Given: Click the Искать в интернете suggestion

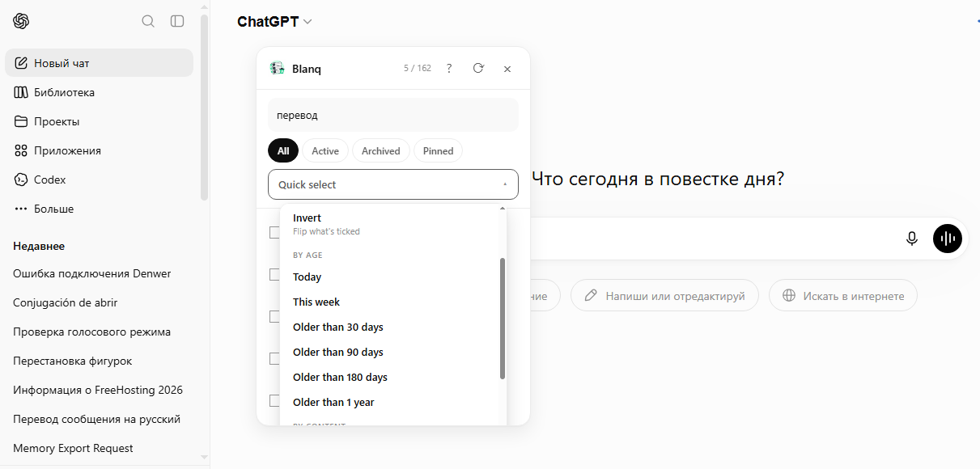Looking at the screenshot, I should (x=842, y=296).
